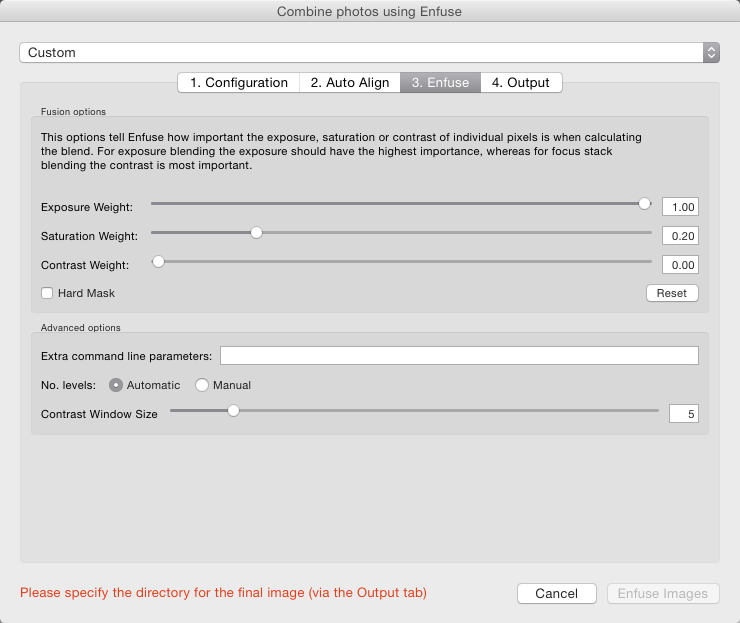Enable the Hard Mask checkbox
The width and height of the screenshot is (740, 623).
47,293
